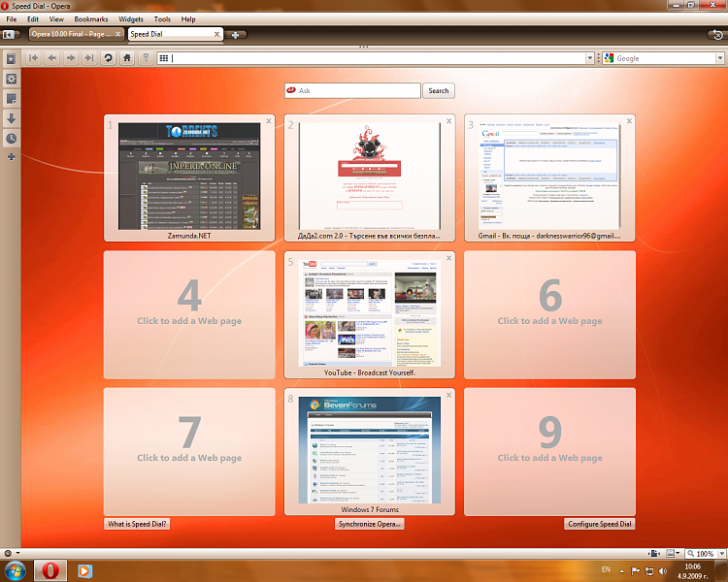Go forward with the Forward arrow
This screenshot has height=582, width=728.
click(71, 58)
